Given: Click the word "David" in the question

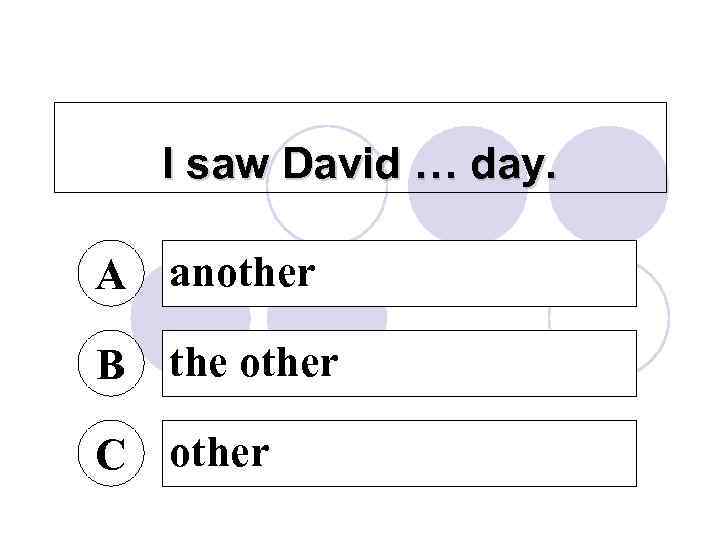Looking at the screenshot, I should click(x=340, y=165).
